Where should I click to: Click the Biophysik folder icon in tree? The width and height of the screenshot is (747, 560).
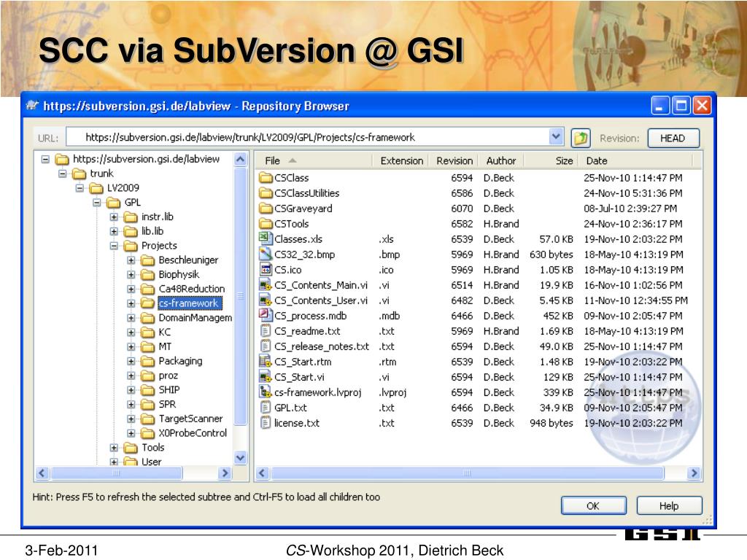click(x=147, y=275)
